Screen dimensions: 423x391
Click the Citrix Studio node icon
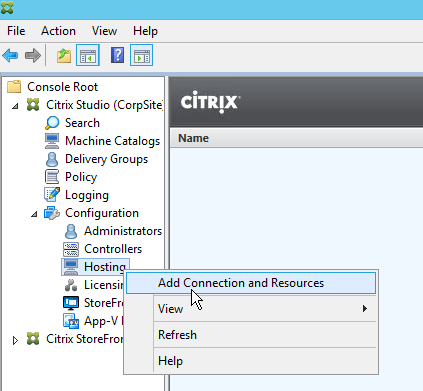tap(33, 105)
